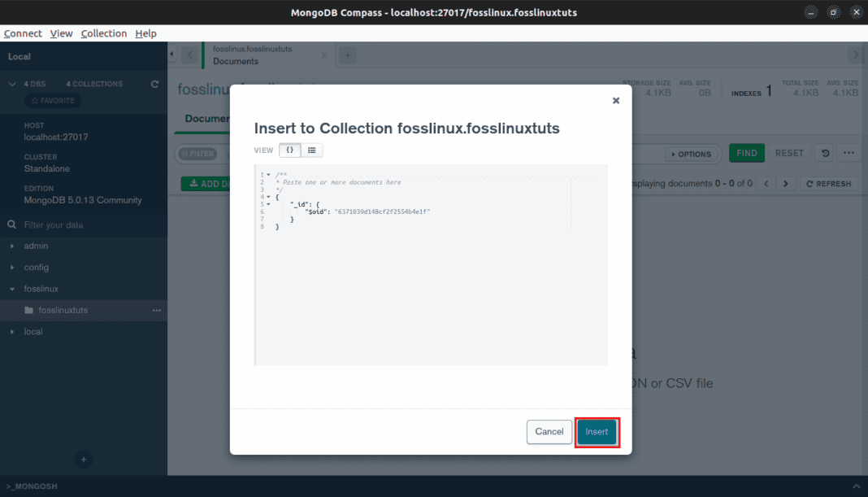Switch to the JSON braces view

pyautogui.click(x=289, y=150)
